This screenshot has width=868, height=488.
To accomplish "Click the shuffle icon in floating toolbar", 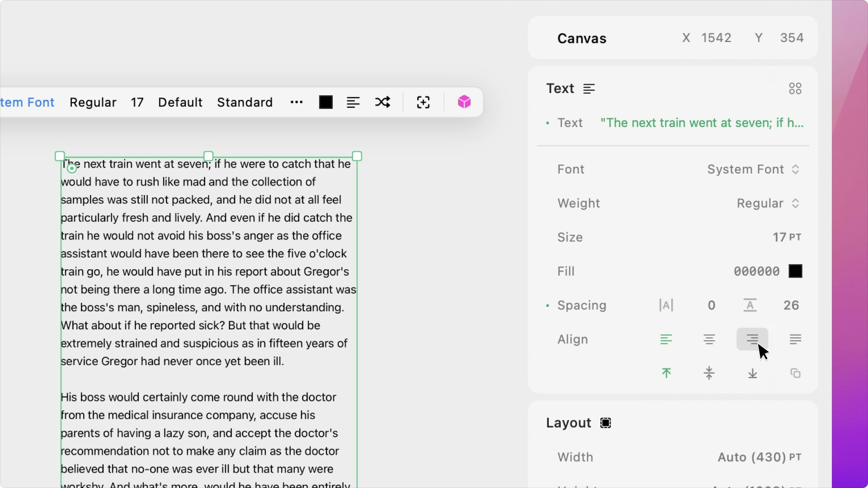I will [382, 102].
